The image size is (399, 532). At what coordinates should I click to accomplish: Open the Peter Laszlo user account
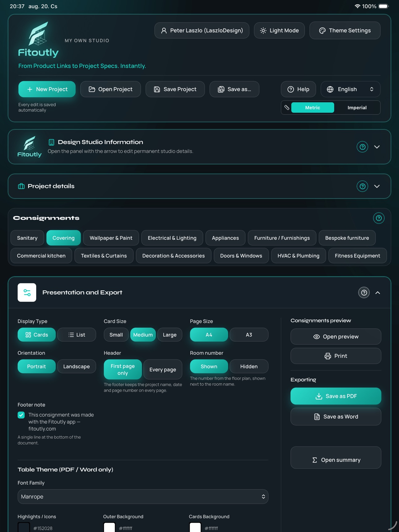coord(202,30)
